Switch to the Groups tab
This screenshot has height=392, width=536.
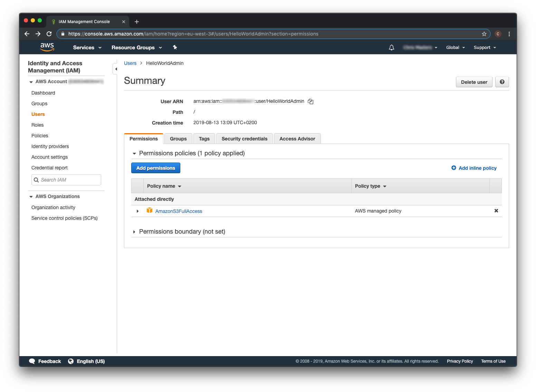tap(178, 139)
